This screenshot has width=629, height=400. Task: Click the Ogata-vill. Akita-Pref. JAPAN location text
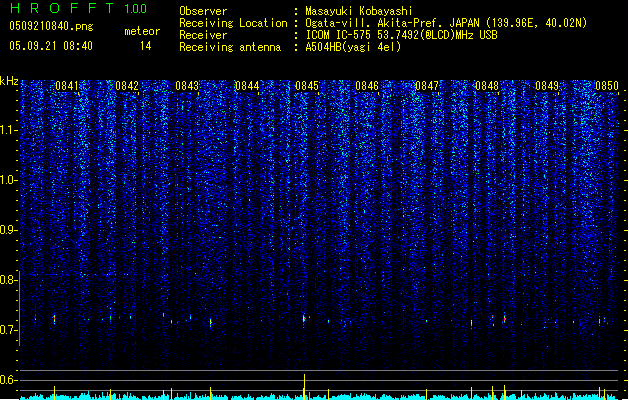446,23
